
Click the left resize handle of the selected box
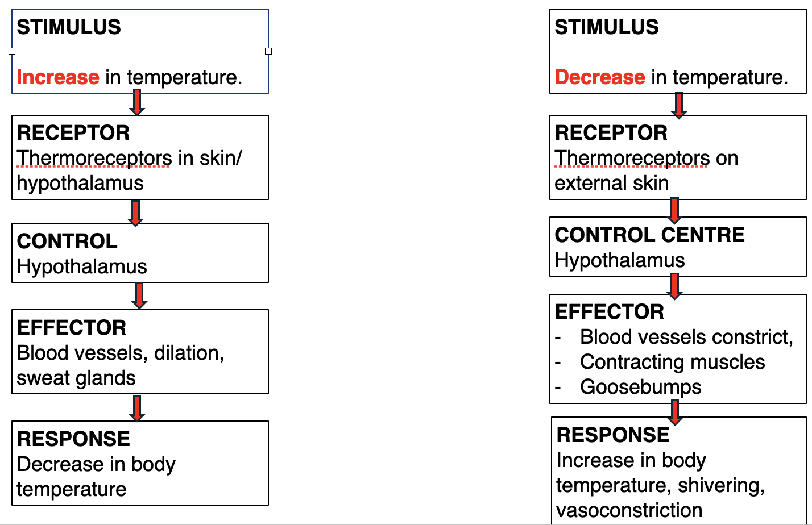12,51
